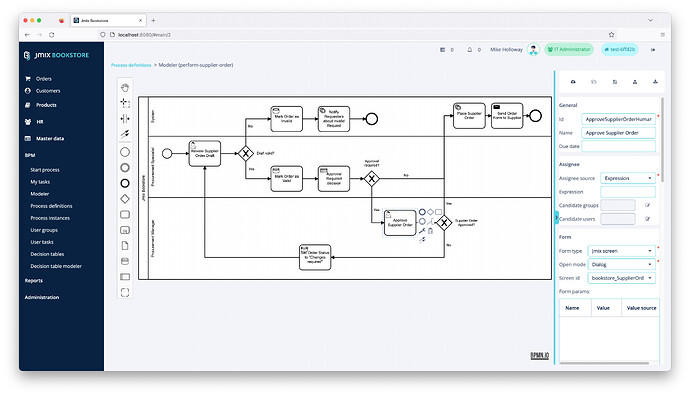Expand the Reports menu section
690x396 pixels.
coord(34,281)
